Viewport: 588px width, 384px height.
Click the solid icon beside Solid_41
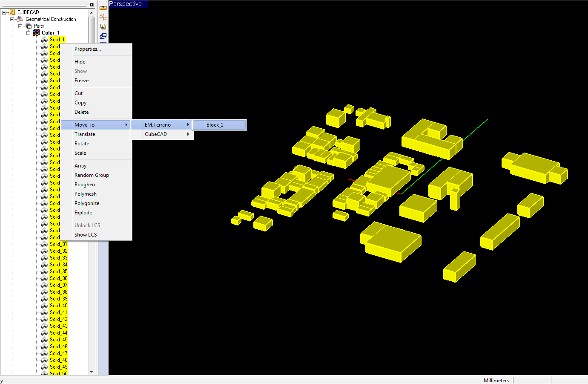tap(44, 312)
